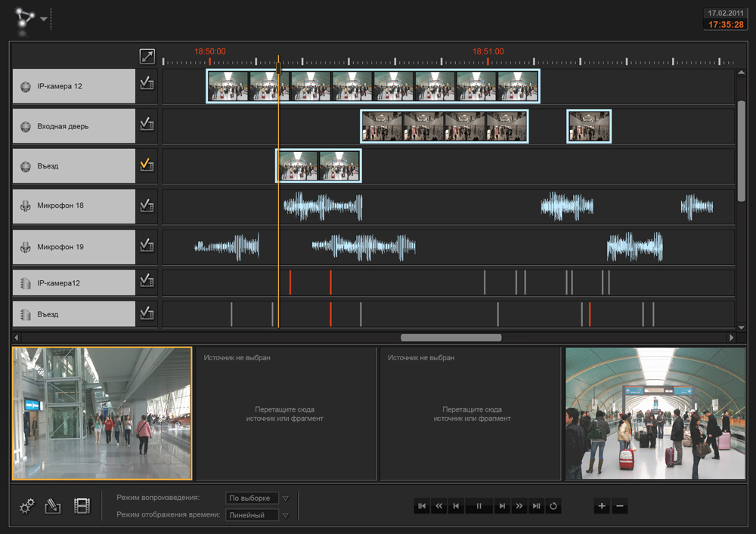Viewport: 756px width, 534px height.
Task: Jump to the first frame
Action: [422, 506]
